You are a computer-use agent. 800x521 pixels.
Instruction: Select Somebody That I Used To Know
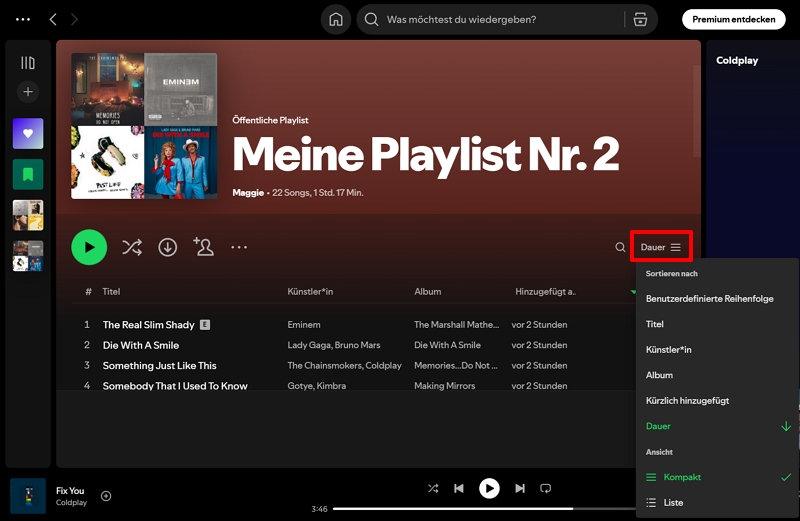pyautogui.click(x=175, y=386)
